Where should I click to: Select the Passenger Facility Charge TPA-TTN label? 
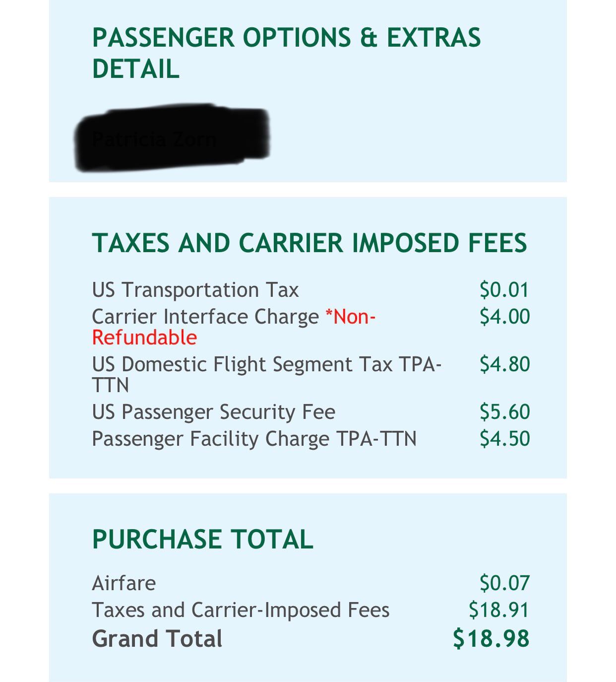click(x=254, y=439)
